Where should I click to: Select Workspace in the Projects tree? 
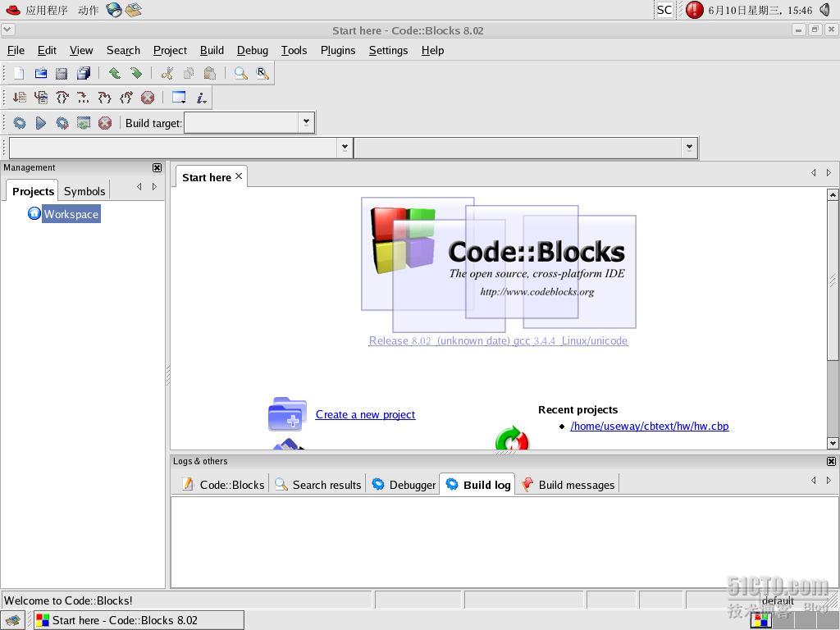pyautogui.click(x=71, y=213)
